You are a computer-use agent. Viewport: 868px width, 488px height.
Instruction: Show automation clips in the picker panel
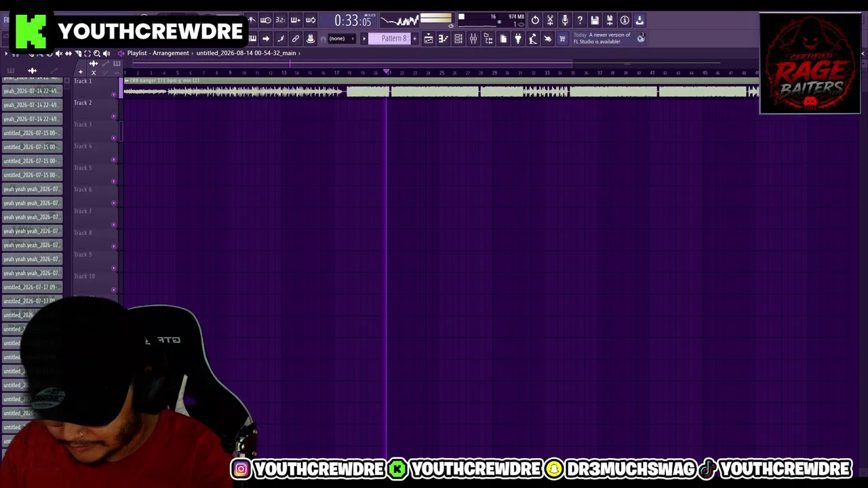[x=54, y=70]
